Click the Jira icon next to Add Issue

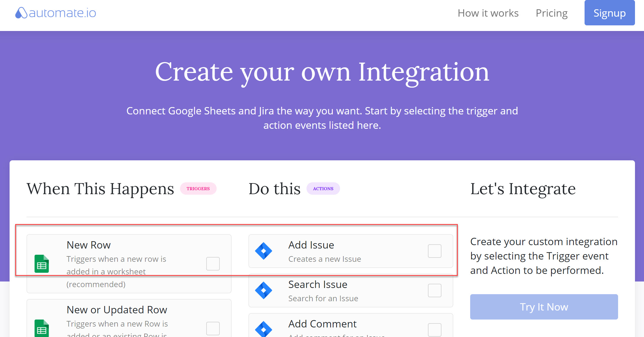coord(263,251)
